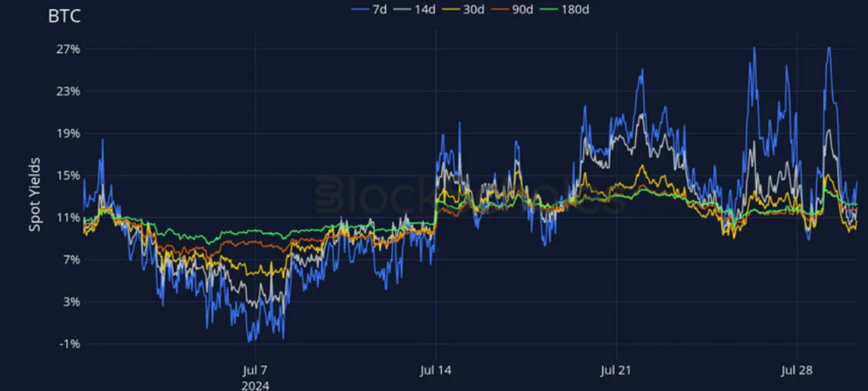Click the Jul 28 x-axis label
The width and height of the screenshot is (868, 391).
(x=797, y=371)
